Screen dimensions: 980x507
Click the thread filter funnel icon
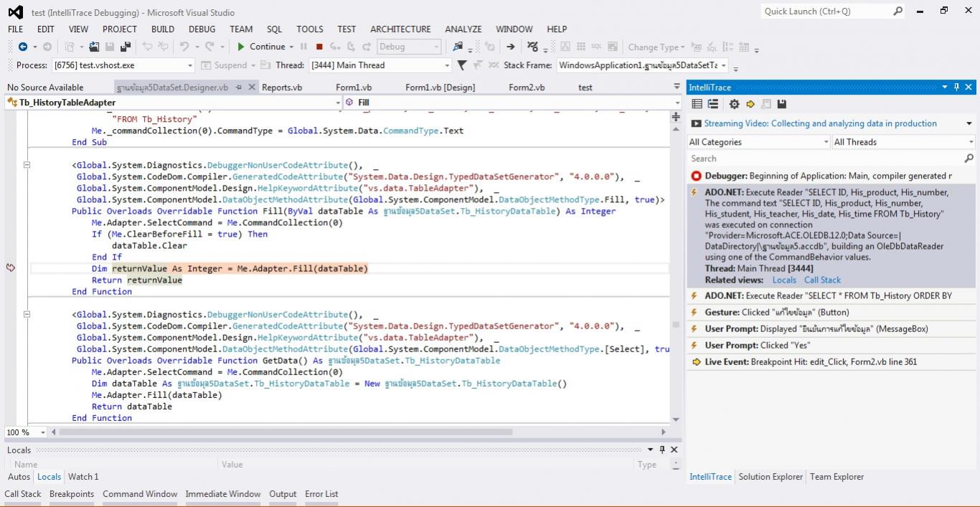pyautogui.click(x=462, y=65)
